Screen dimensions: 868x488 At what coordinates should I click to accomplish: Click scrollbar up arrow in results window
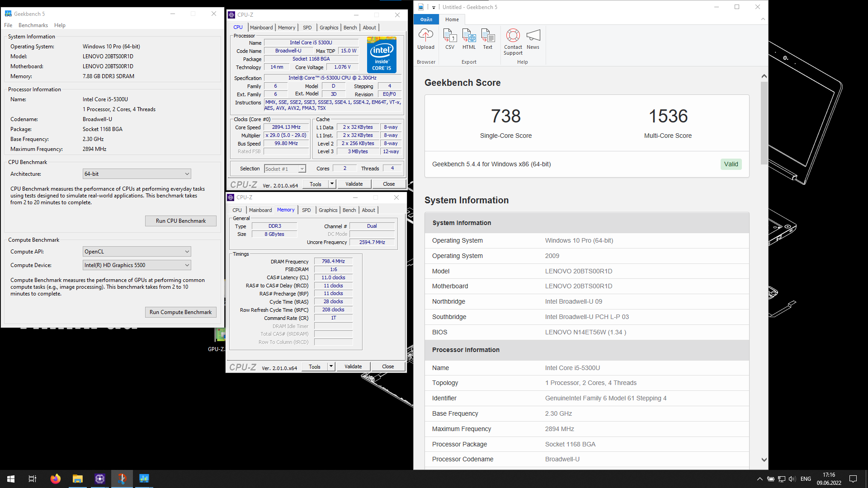764,76
